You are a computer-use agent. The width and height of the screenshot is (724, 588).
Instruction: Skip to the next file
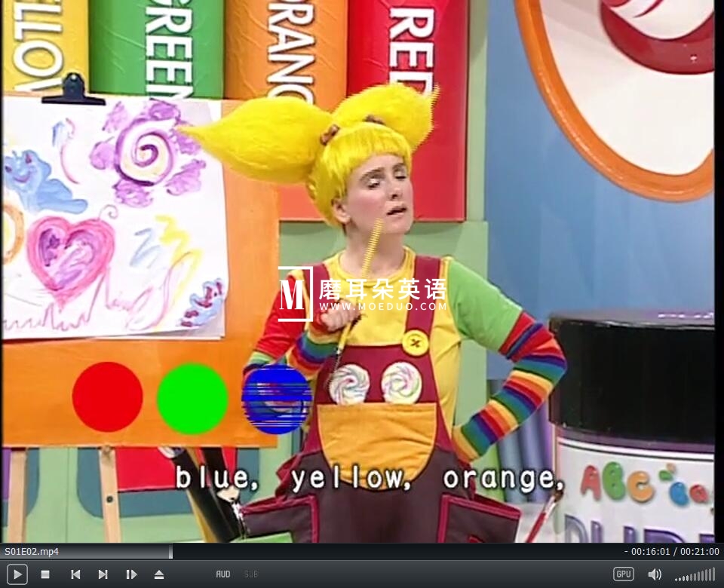103,574
